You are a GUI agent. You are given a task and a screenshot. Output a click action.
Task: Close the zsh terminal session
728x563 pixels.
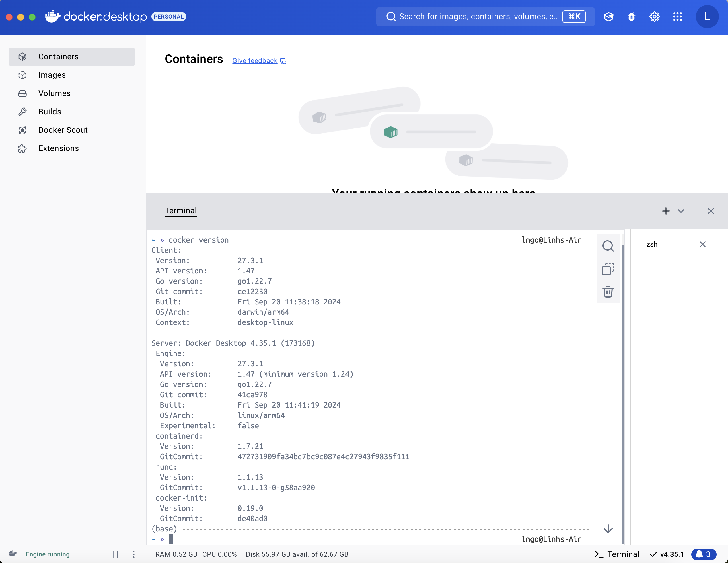[703, 244]
